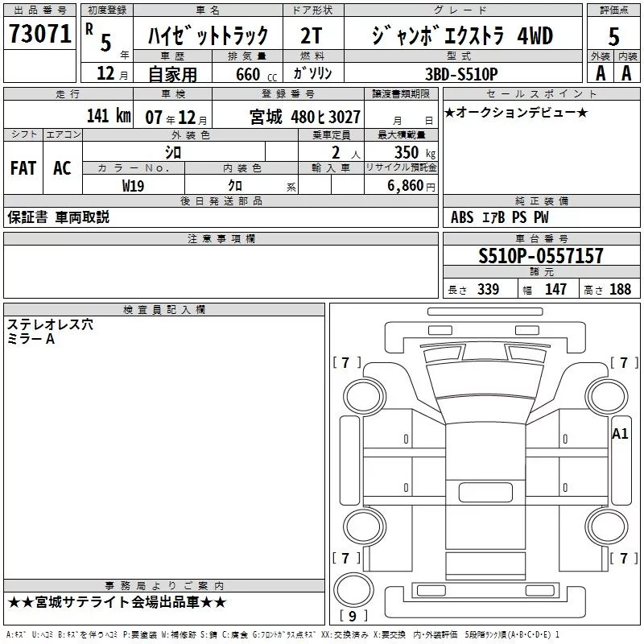Select first registration month 12月
644x644 pixels.
point(113,73)
